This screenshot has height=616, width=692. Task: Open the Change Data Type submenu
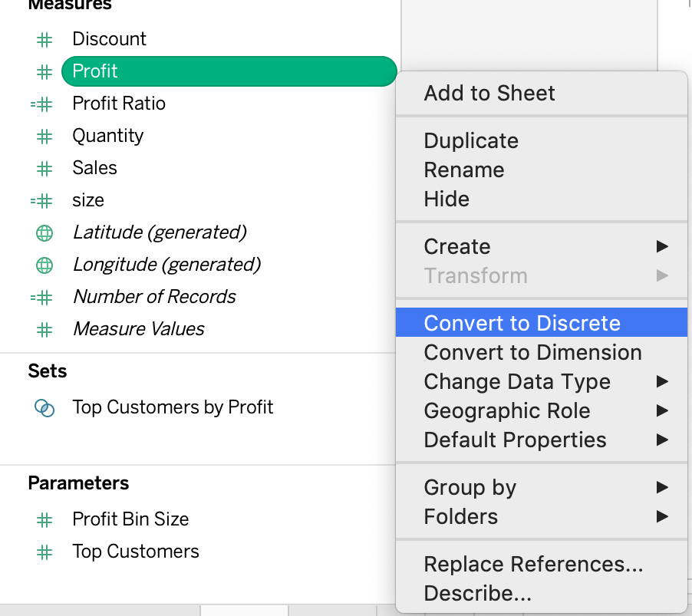click(x=542, y=381)
